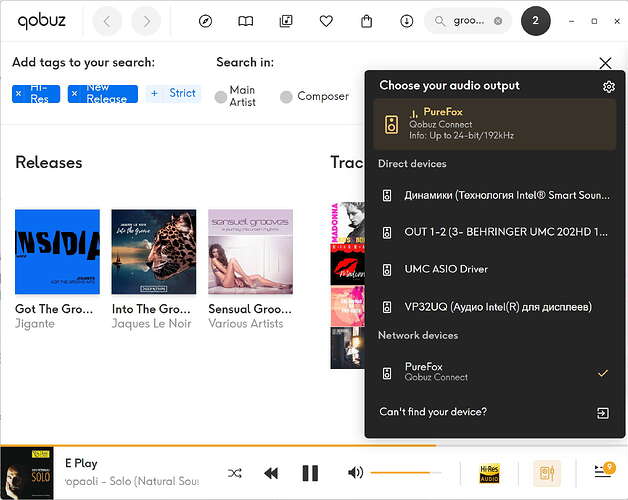The width and height of the screenshot is (628, 500).
Task: Open the user account menu
Action: pyautogui.click(x=536, y=21)
